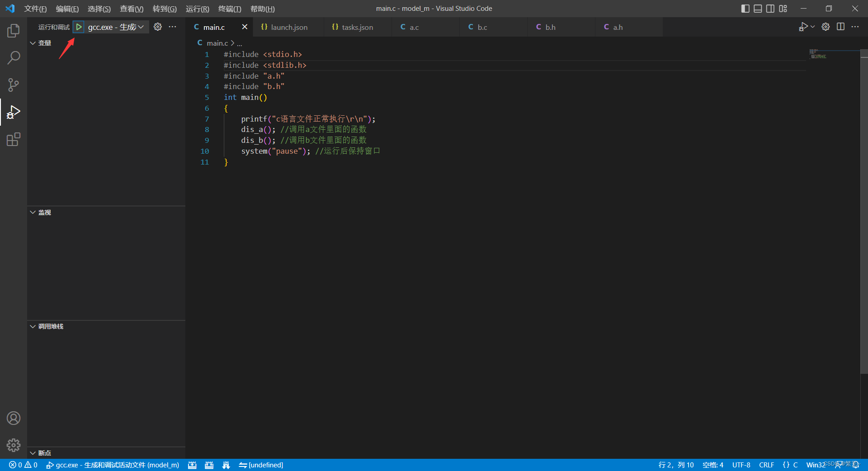
Task: Click gcc.exe debug configuration in status bar
Action: pyautogui.click(x=113, y=465)
